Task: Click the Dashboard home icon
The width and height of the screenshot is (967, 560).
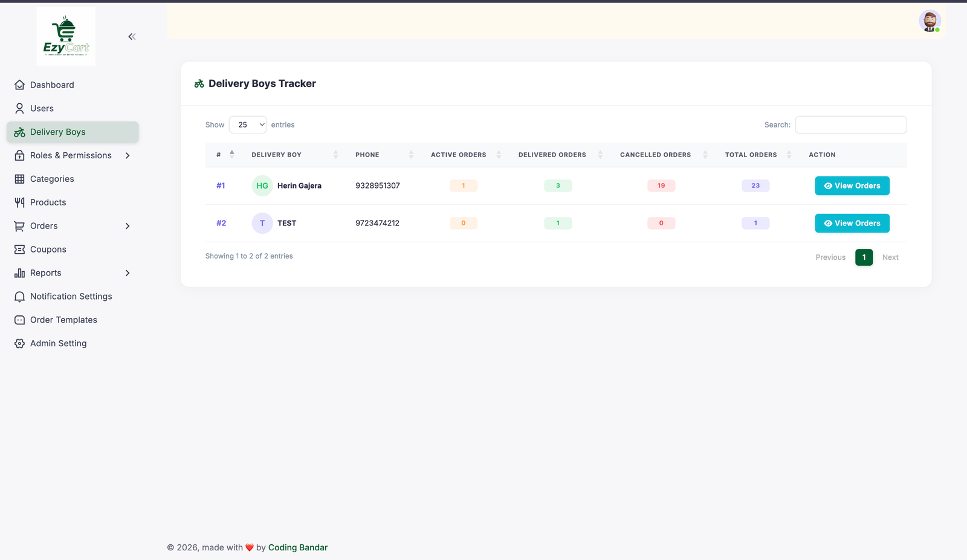Action: point(19,85)
